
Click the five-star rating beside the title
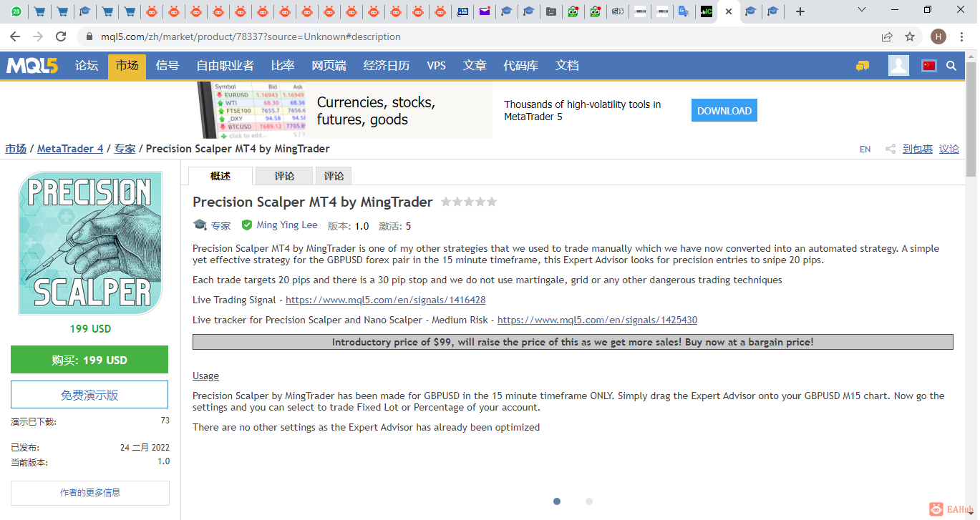click(x=469, y=202)
